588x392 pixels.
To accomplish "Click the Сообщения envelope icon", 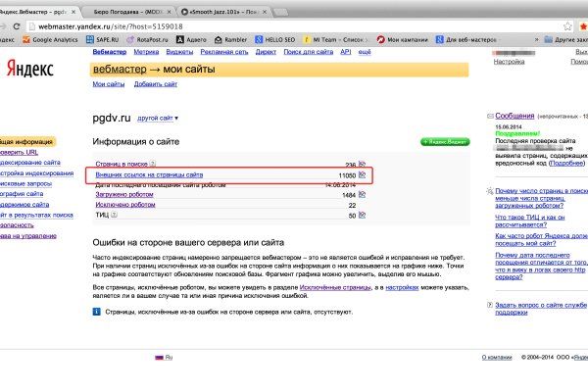I will pyautogui.click(x=489, y=116).
